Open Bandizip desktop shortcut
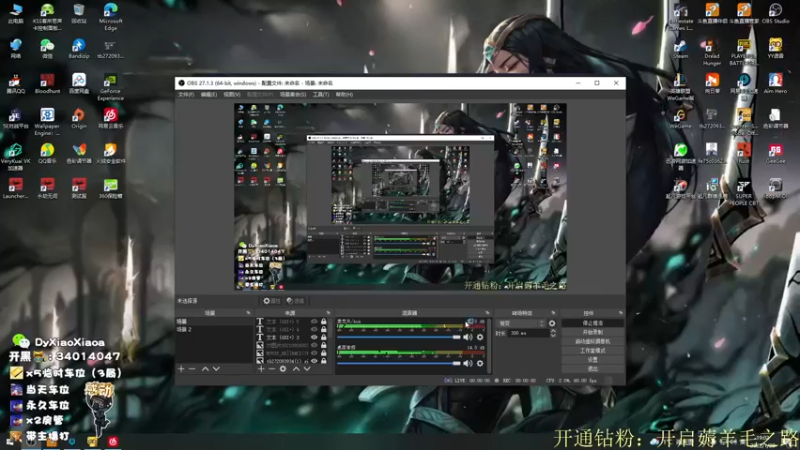The image size is (800, 450). coord(79,48)
